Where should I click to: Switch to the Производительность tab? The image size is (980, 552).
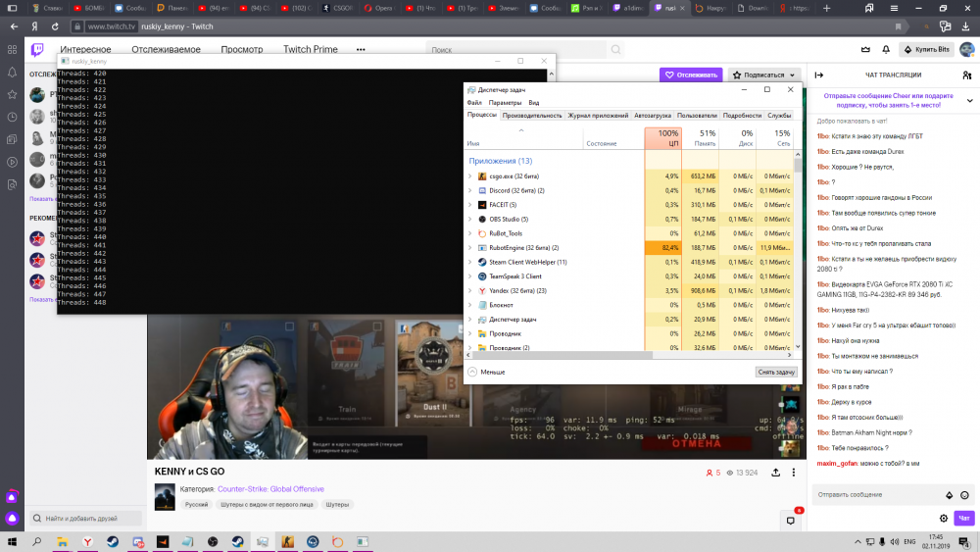click(x=532, y=115)
